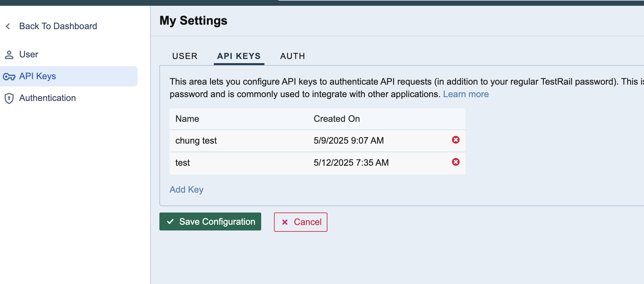Switch to the AUTH tab
The height and width of the screenshot is (284, 644).
(x=293, y=56)
